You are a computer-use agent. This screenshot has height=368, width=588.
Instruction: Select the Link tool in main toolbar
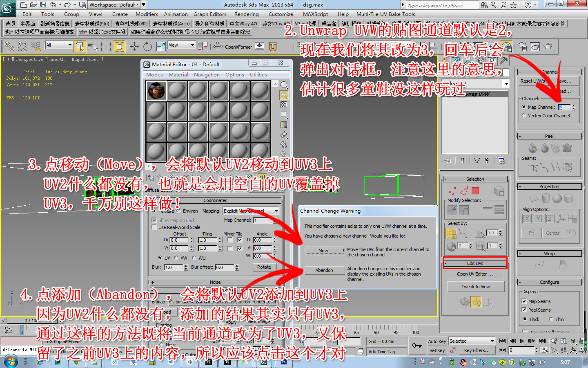(9, 47)
